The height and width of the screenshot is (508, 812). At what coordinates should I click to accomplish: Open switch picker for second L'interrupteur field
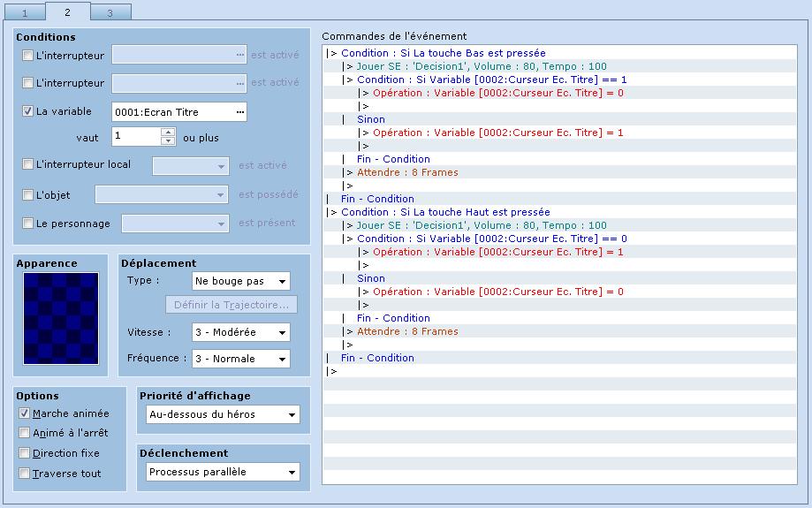pyautogui.click(x=239, y=83)
